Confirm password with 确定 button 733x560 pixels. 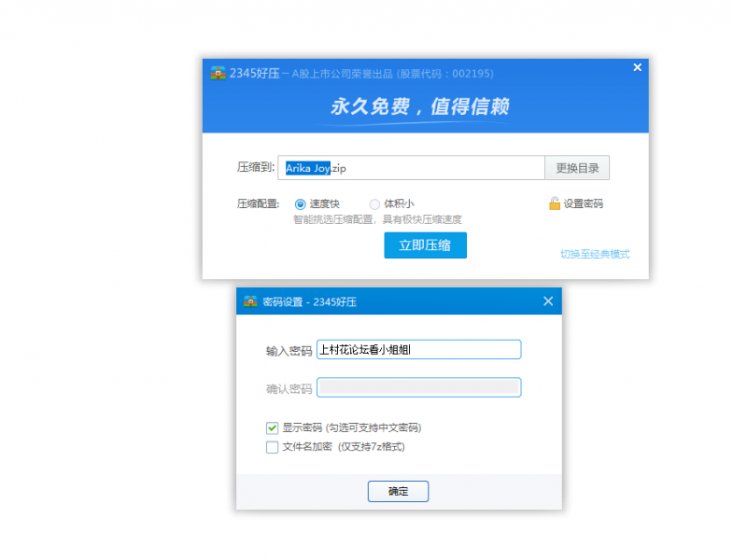398,491
